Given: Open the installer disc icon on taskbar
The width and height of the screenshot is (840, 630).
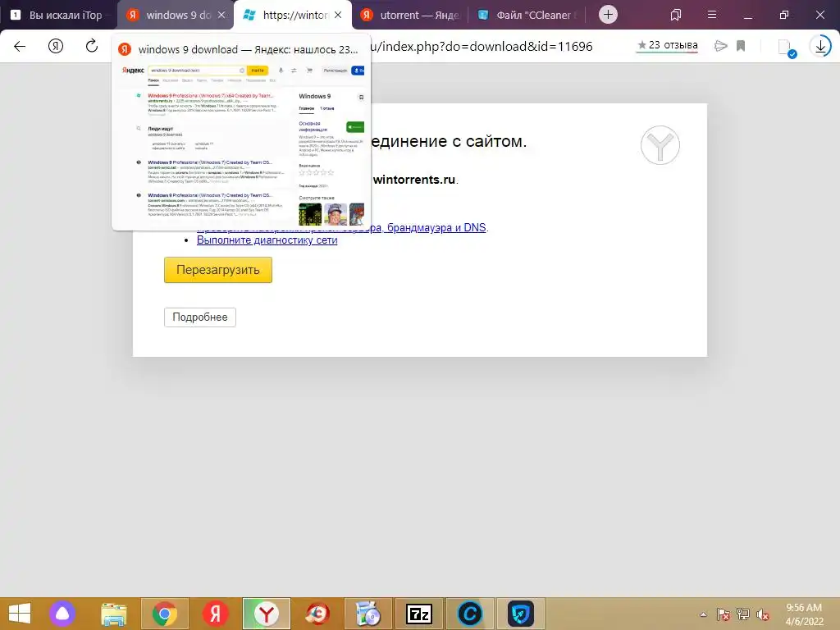Looking at the screenshot, I should [368, 614].
